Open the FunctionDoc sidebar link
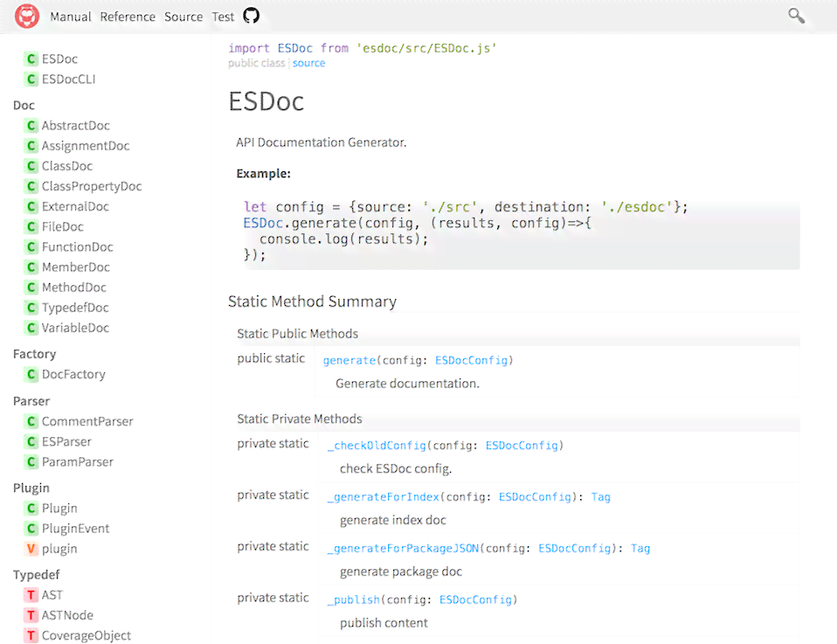The height and width of the screenshot is (644, 837). point(78,247)
